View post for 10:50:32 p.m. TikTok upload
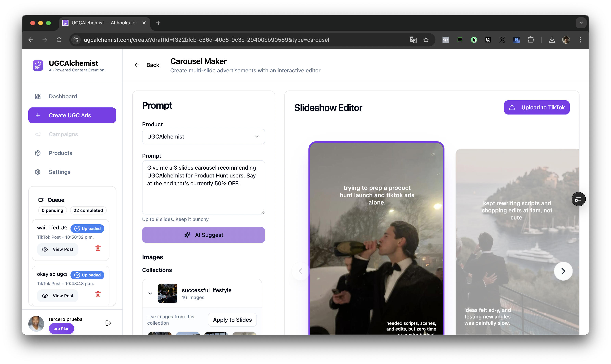This screenshot has width=611, height=364. [x=58, y=249]
